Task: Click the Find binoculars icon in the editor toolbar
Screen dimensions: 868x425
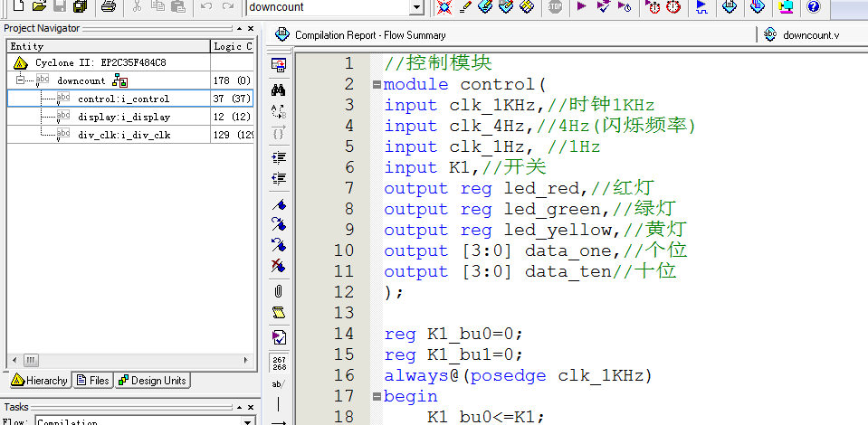Action: coord(279,90)
